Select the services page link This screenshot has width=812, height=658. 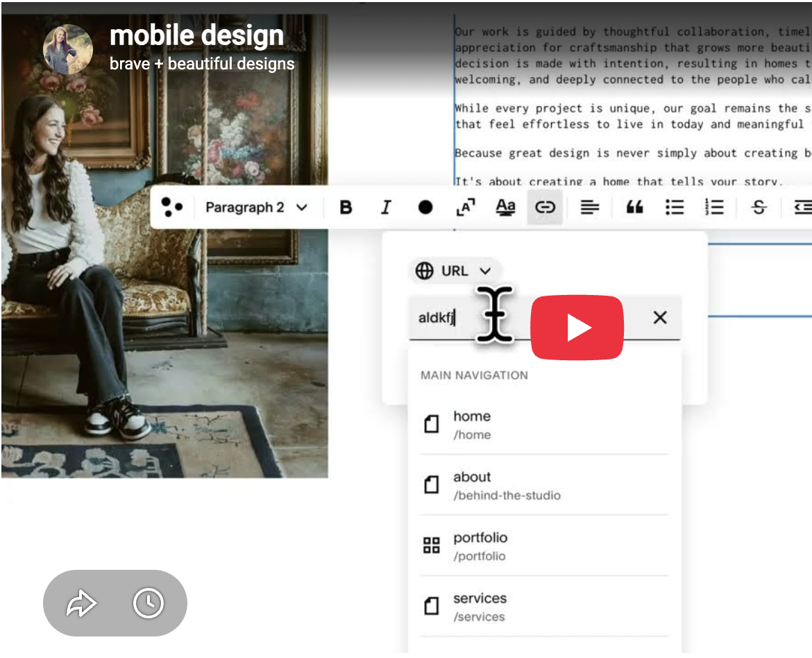543,607
